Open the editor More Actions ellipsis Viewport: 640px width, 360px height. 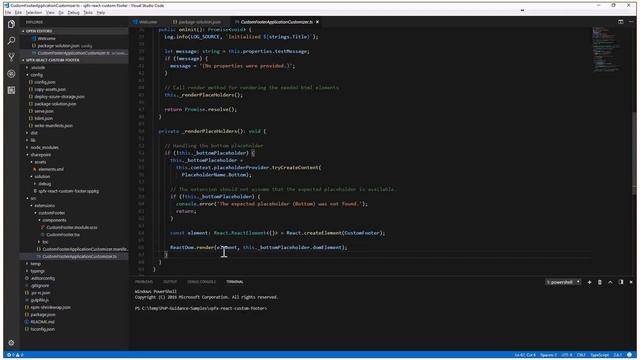coord(631,22)
